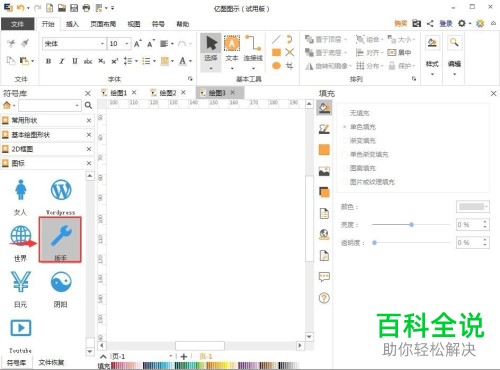
Task: Open the 宋体 font name dropdown
Action: click(102, 44)
